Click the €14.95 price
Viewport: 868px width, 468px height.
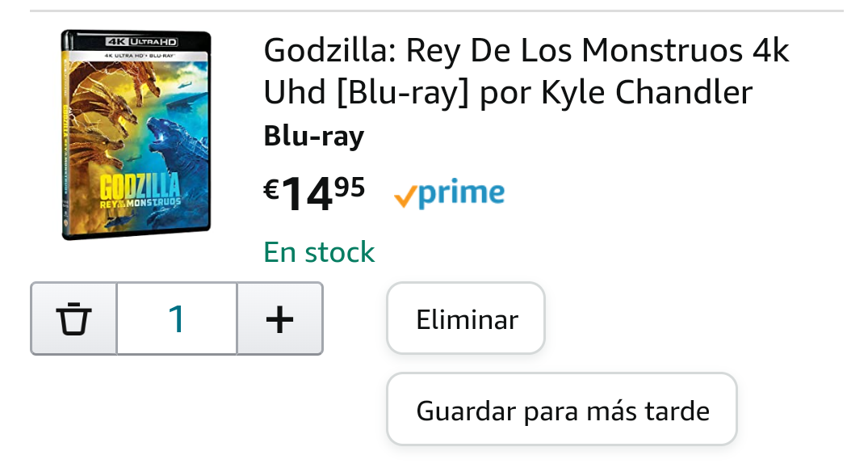point(314,193)
